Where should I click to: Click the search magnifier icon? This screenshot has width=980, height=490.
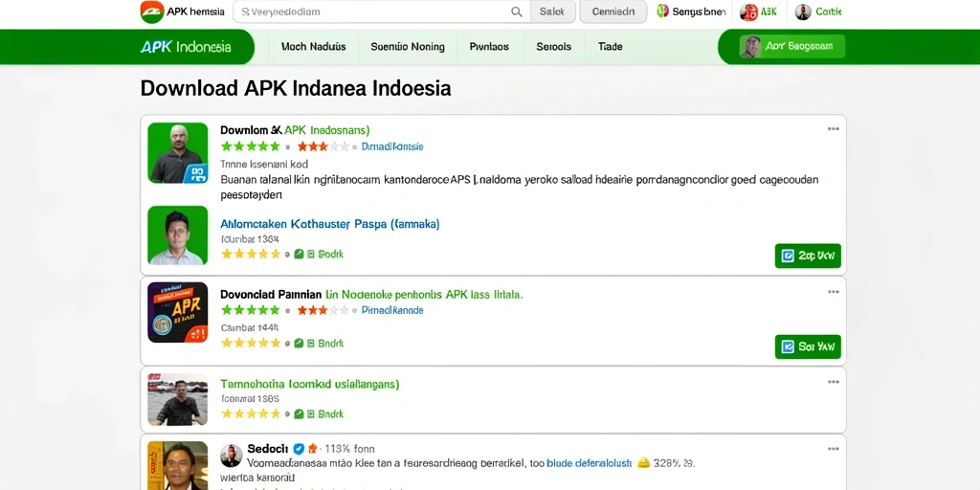[516, 11]
